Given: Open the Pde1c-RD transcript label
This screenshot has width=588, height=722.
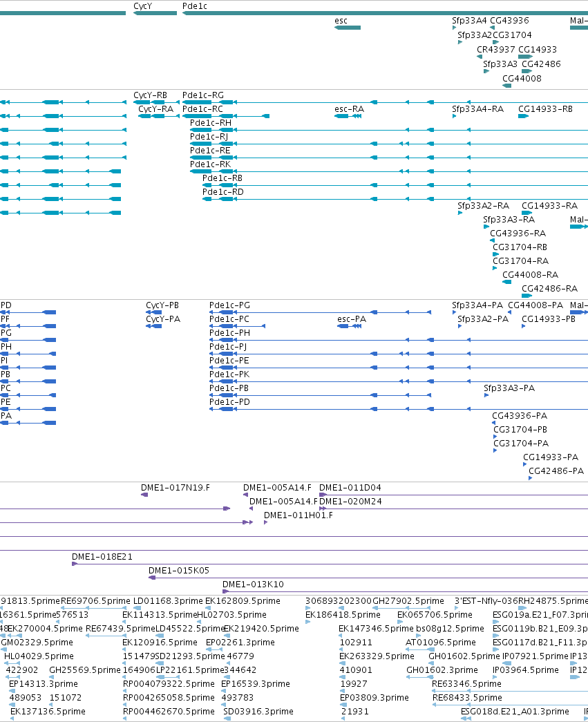Looking at the screenshot, I should click(223, 192).
